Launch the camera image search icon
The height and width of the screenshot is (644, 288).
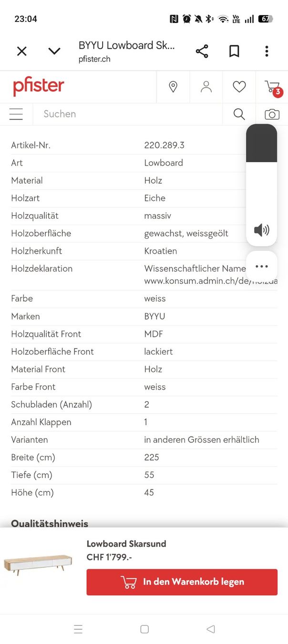coord(272,114)
